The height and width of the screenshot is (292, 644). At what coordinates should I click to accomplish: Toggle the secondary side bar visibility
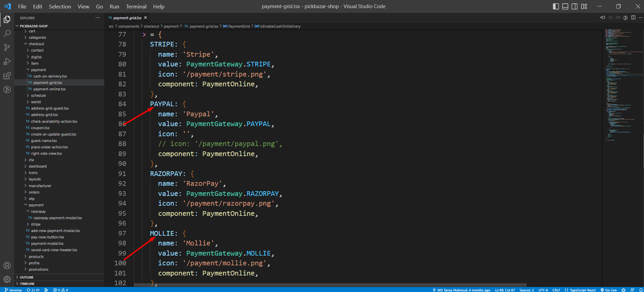575,6
